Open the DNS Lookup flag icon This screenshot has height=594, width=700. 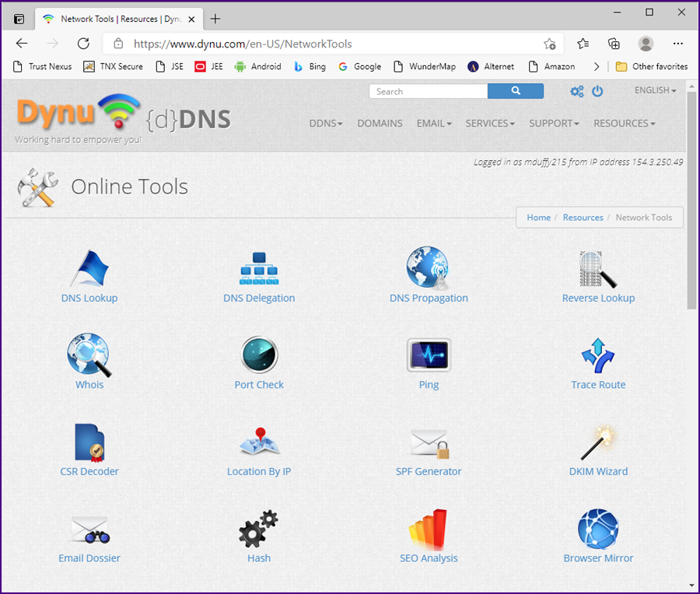(x=89, y=268)
